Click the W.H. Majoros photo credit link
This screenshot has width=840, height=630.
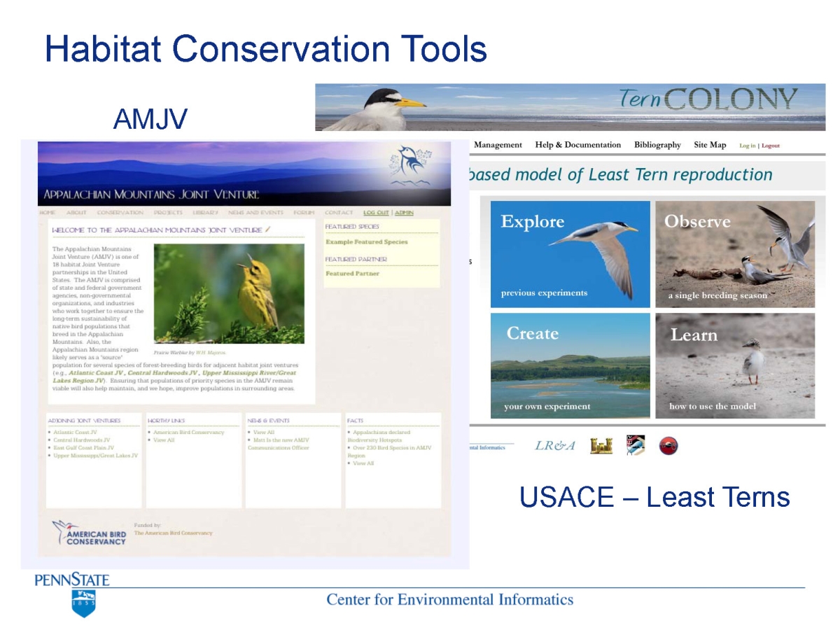(211, 353)
